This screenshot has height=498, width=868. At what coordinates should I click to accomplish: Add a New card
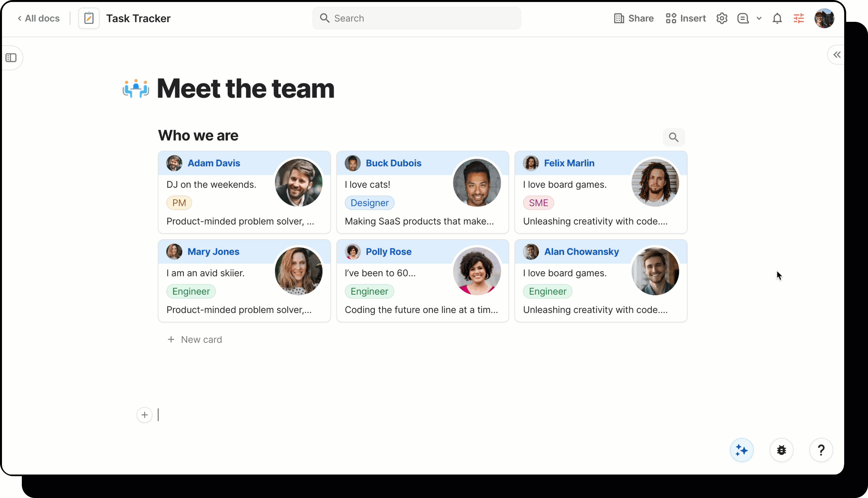coord(194,339)
